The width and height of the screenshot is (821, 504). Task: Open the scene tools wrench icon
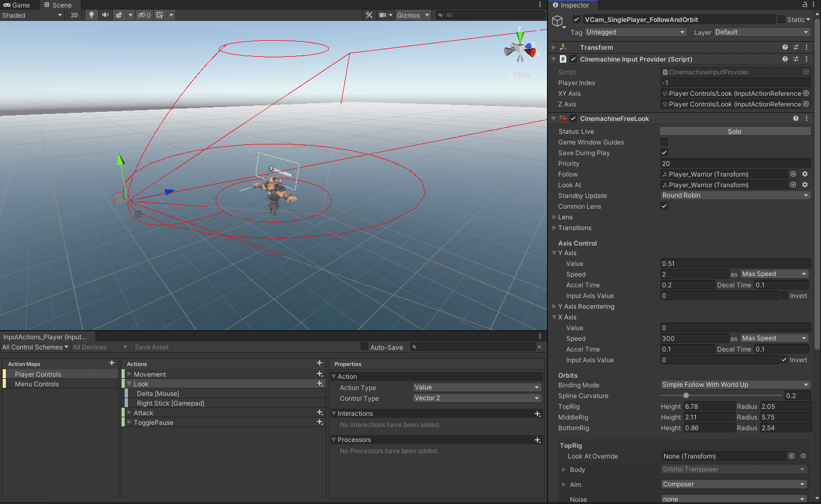(369, 15)
